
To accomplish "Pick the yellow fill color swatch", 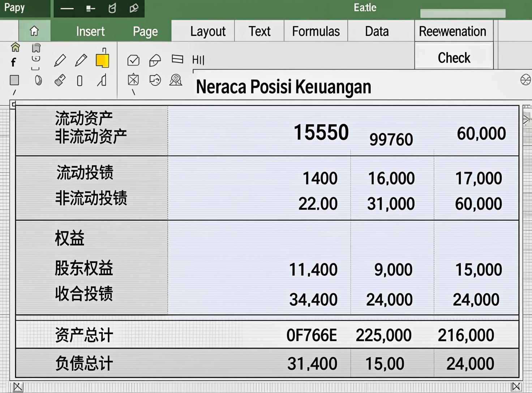I will [102, 60].
